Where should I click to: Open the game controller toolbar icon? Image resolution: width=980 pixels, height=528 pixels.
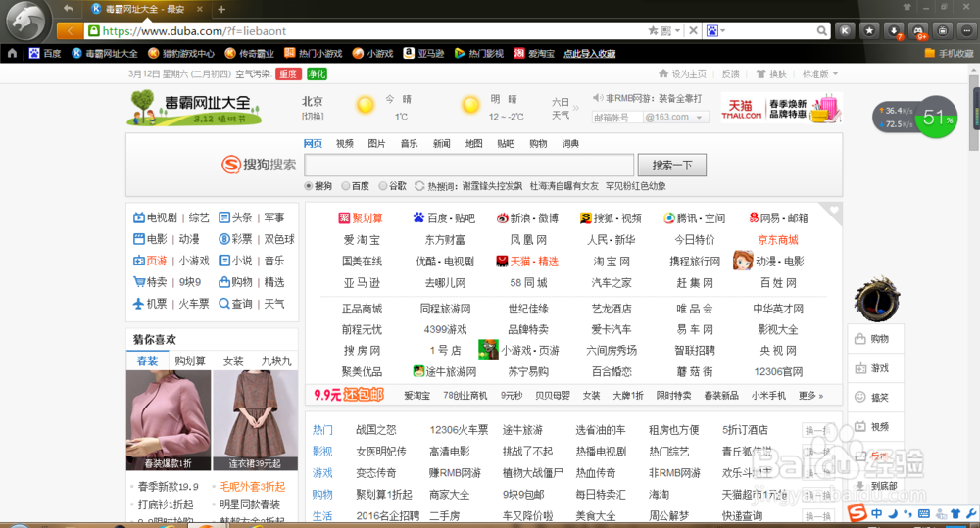(918, 30)
